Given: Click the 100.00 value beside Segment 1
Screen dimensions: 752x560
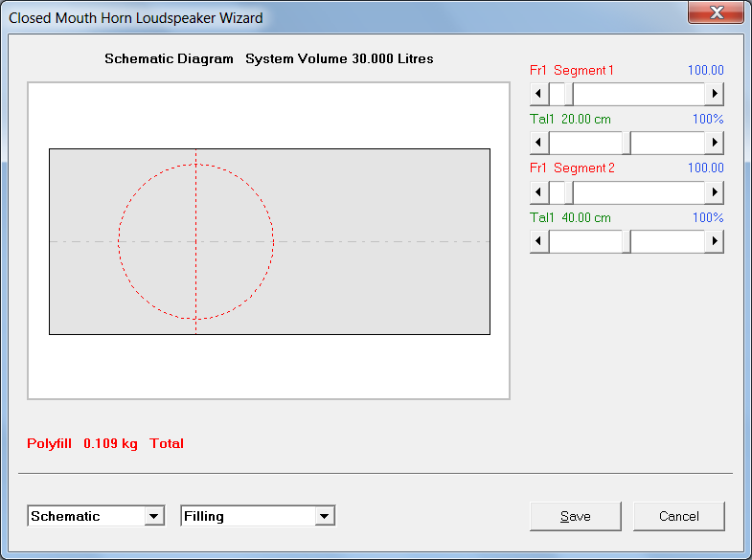Looking at the screenshot, I should pos(705,71).
